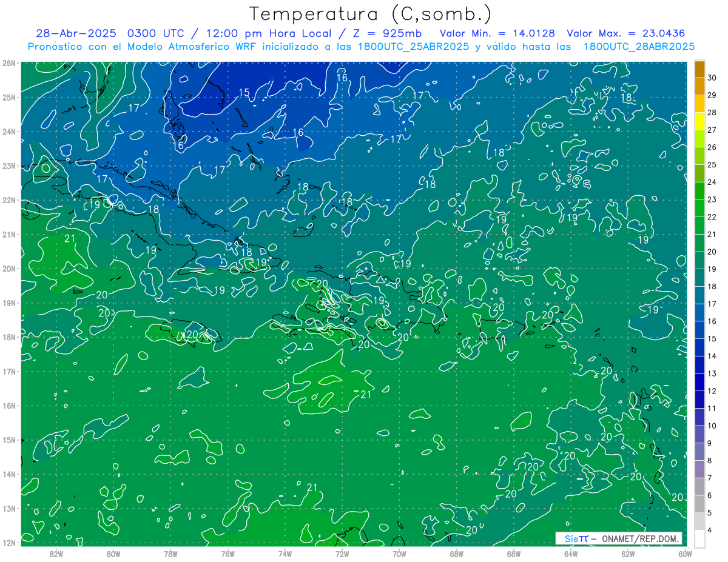728x562 pixels.
Task: Click the "13N" latitude axis label
Action: tap(9, 509)
